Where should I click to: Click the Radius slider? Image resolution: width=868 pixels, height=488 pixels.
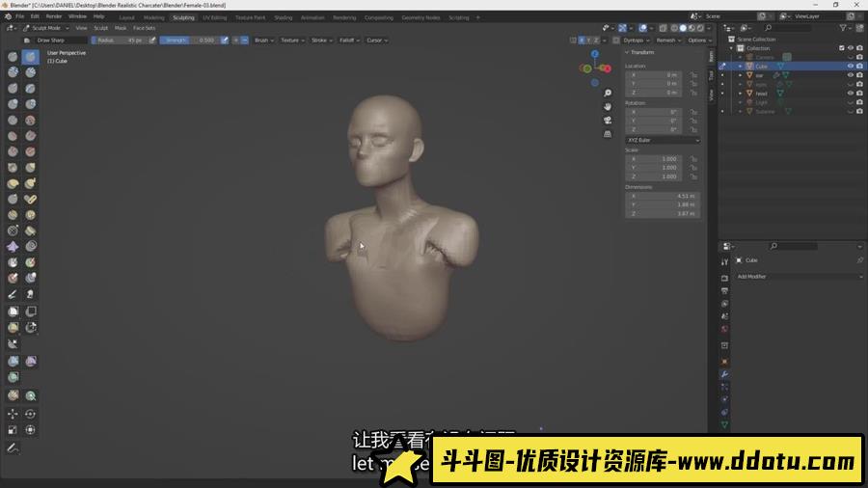(x=119, y=41)
